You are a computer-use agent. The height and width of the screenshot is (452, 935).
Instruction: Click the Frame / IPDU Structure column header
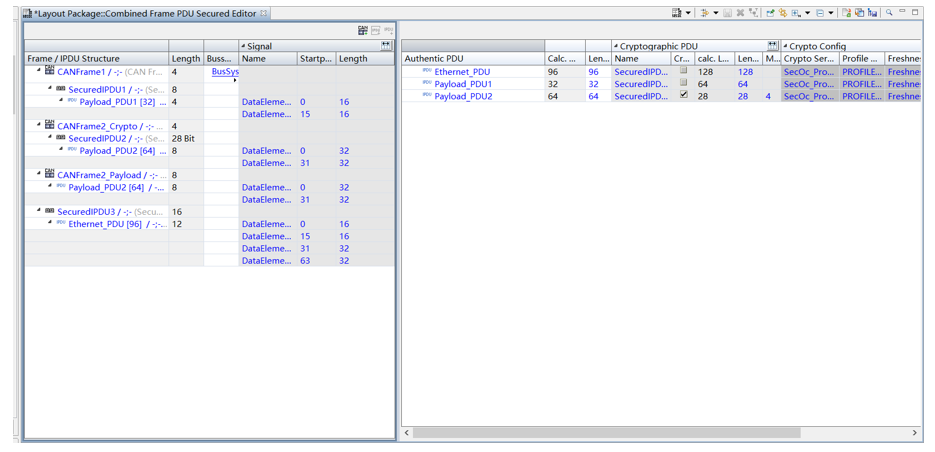click(95, 59)
